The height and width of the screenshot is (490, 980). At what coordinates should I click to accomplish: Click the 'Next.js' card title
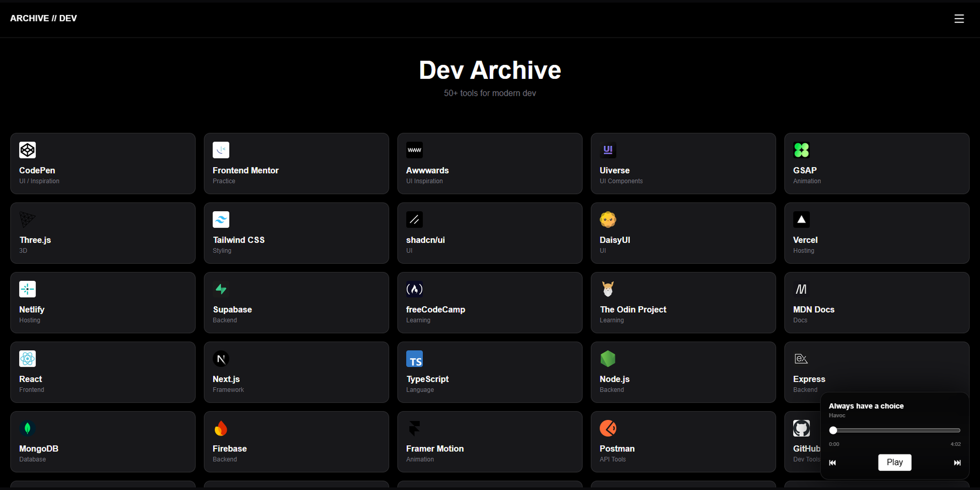pyautogui.click(x=226, y=379)
